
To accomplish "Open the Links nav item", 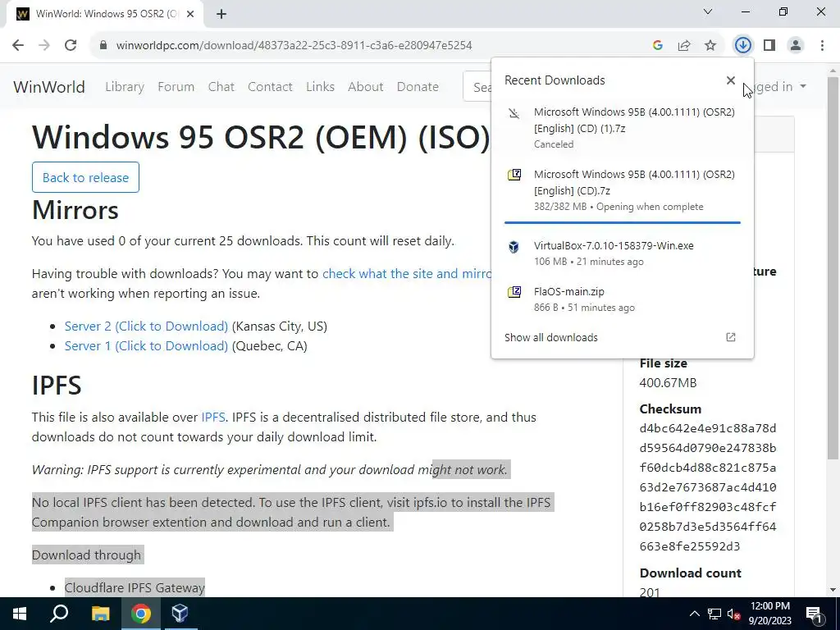I will (x=321, y=87).
